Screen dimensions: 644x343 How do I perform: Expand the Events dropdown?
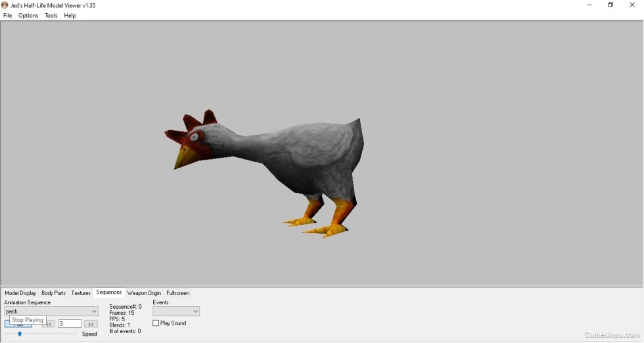tap(176, 311)
